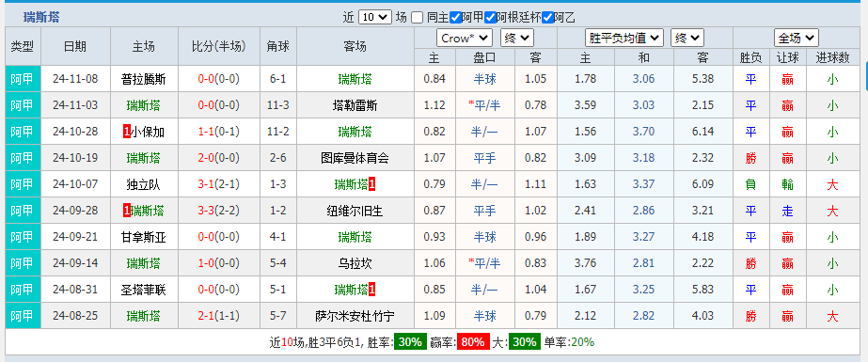868x362 pixels.
Task: Open the 终 dropdown next to 胜平负均值
Action: point(687,39)
